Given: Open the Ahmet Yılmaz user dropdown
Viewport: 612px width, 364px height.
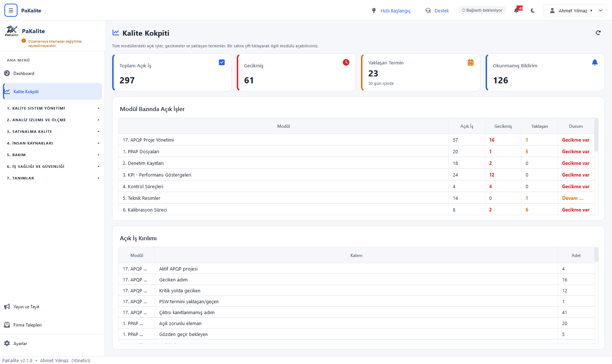Looking at the screenshot, I should click(x=575, y=11).
